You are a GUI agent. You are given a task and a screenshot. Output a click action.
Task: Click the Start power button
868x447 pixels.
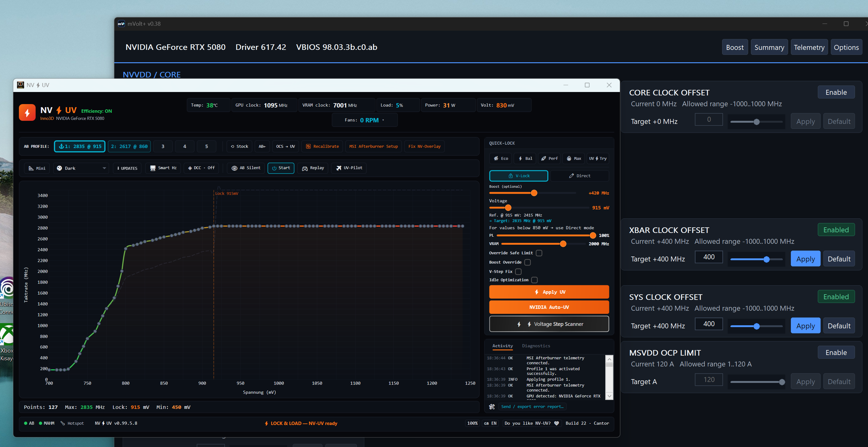[281, 168]
